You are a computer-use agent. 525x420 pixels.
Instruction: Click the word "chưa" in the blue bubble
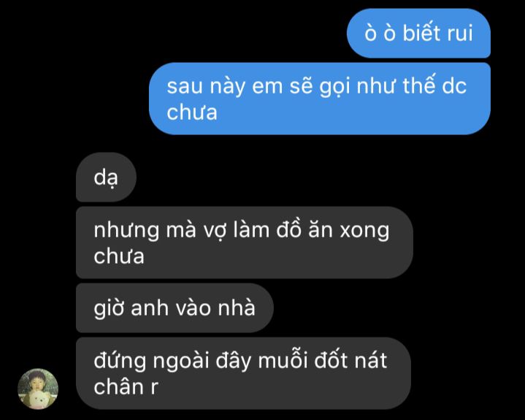(192, 112)
